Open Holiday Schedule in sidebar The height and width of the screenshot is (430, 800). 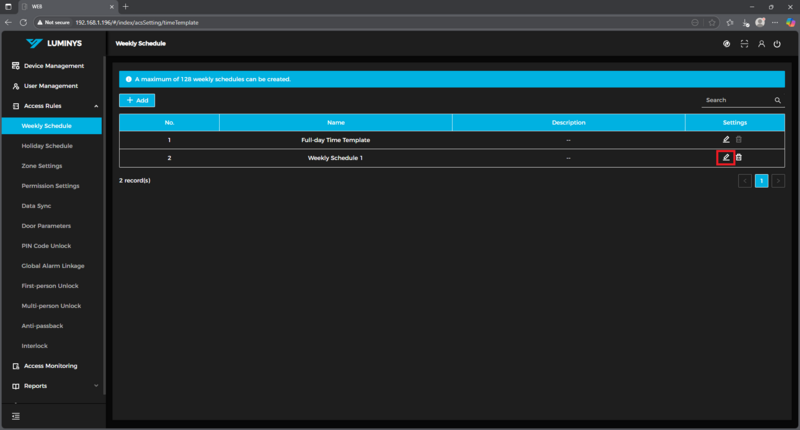(x=47, y=146)
